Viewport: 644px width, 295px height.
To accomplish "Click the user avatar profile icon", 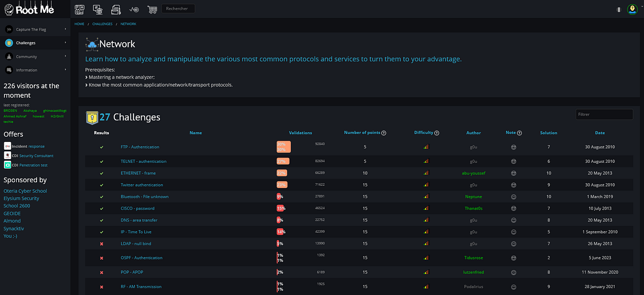I will [x=632, y=9].
